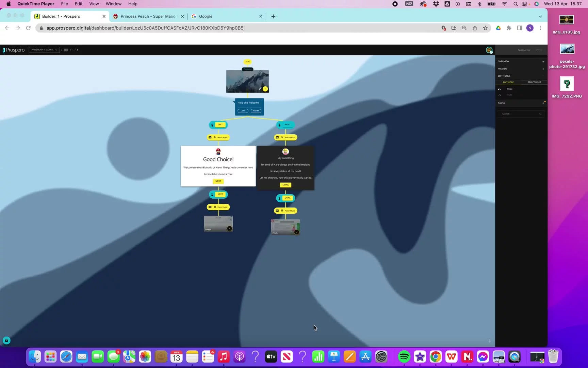
Task: Click the Mario avatar in Good Choice card
Action: 218,151
